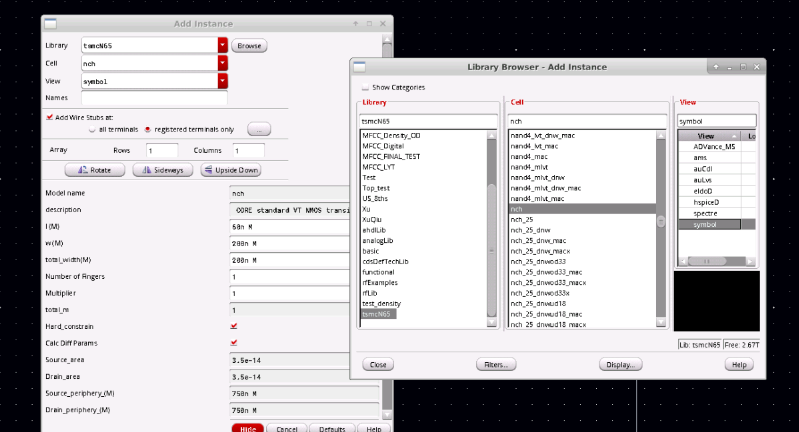The image size is (799, 432).
Task: Open the Library dropdown in Add Instance
Action: pos(222,46)
